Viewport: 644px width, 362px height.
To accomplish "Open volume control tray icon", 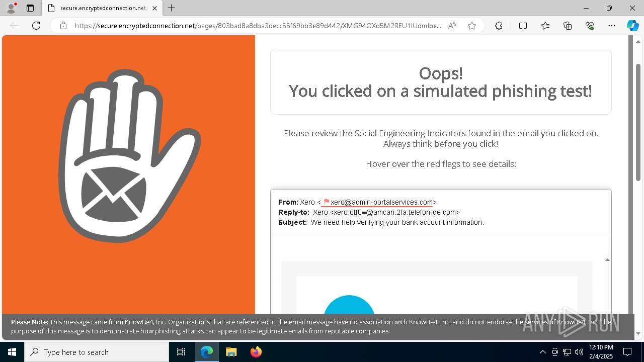I will pos(579,352).
